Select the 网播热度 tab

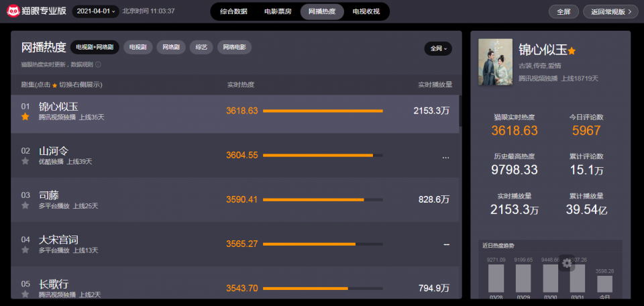(x=322, y=11)
